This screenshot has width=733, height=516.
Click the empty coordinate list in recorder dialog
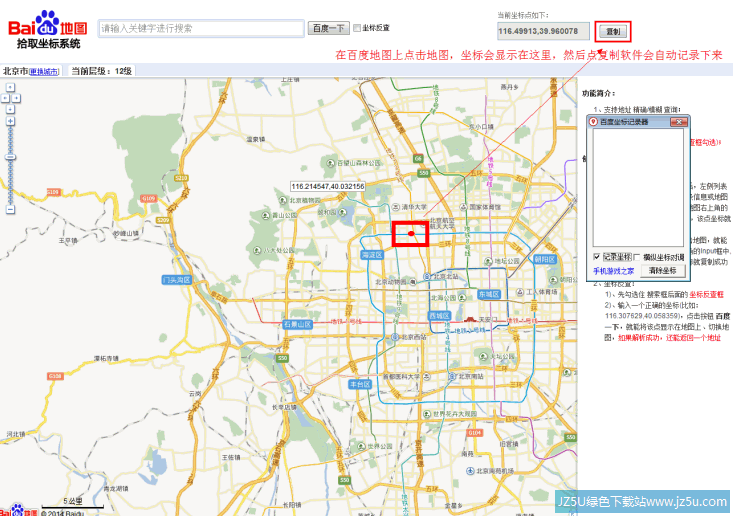click(638, 188)
